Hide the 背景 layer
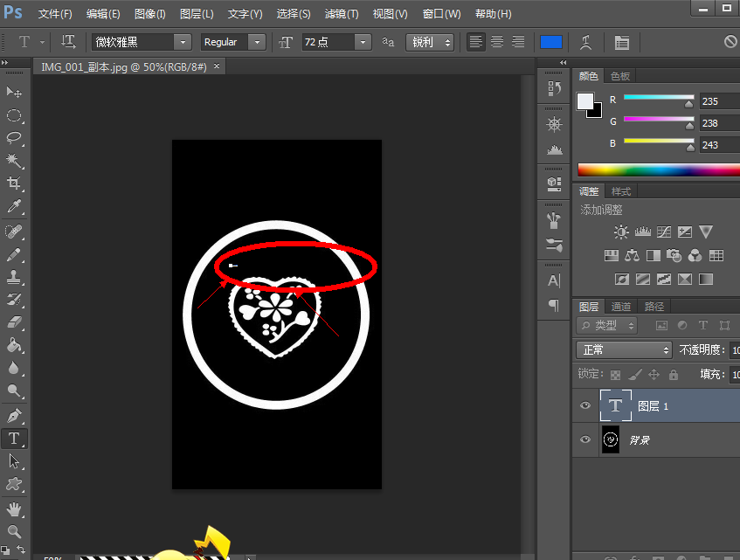This screenshot has height=560, width=740. 585,439
